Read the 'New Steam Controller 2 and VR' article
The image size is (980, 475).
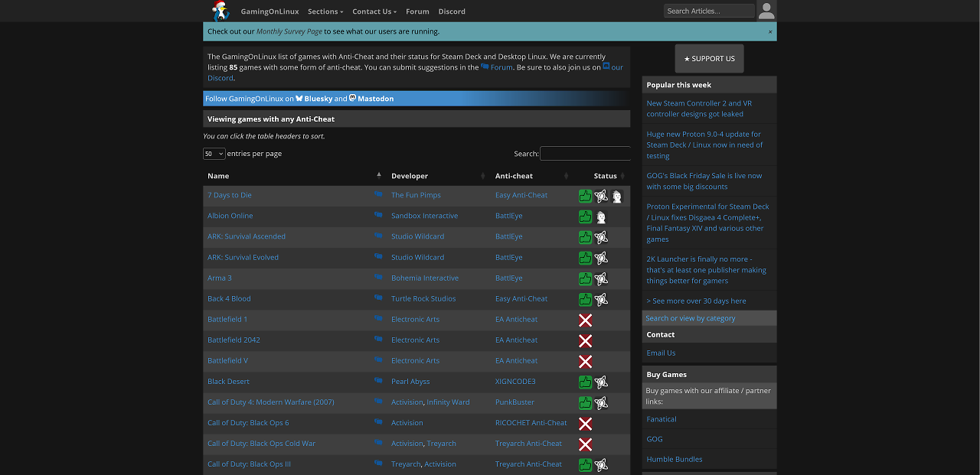click(699, 109)
